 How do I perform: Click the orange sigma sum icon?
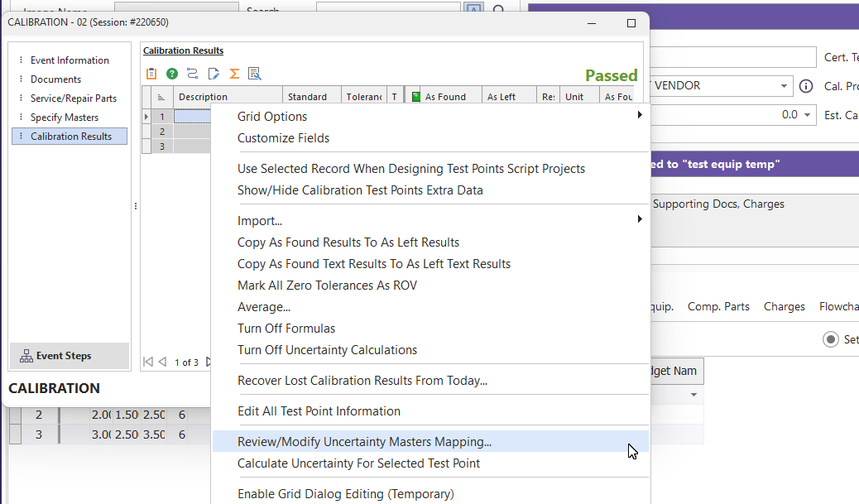[x=234, y=74]
